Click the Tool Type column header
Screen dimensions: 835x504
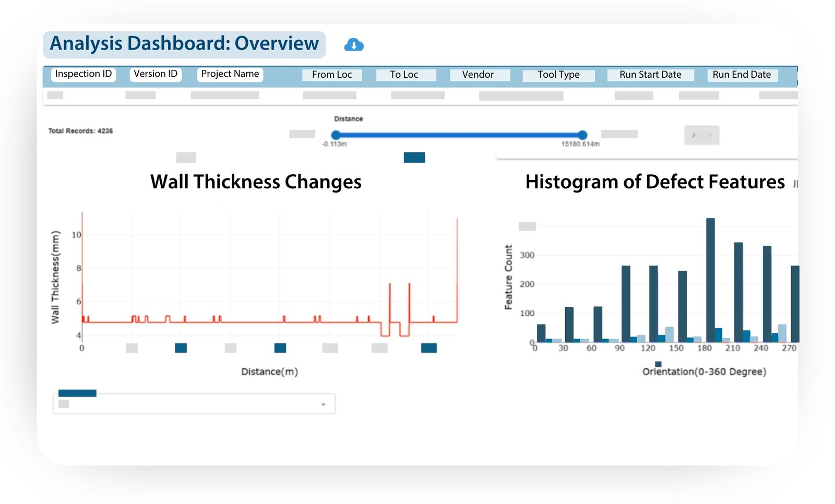[x=558, y=75]
